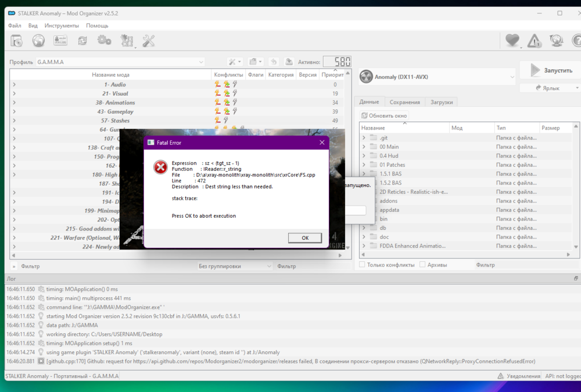Expand the 01 Patches folder

coord(364,164)
